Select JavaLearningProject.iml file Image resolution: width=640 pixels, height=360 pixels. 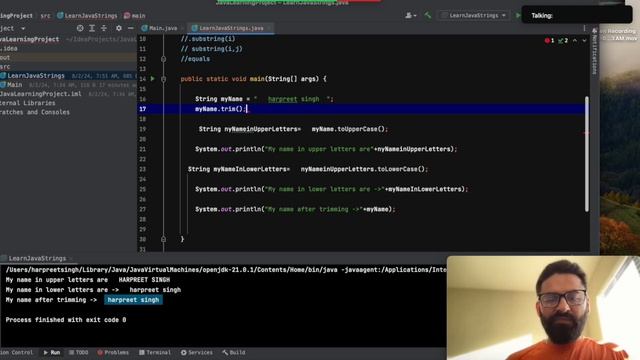coord(40,93)
